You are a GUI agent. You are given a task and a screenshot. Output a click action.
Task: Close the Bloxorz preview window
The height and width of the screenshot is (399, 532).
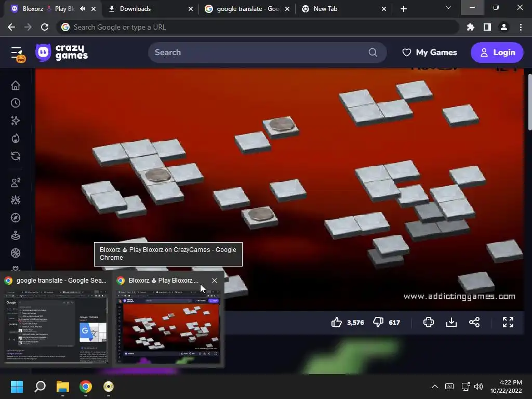pyautogui.click(x=215, y=281)
